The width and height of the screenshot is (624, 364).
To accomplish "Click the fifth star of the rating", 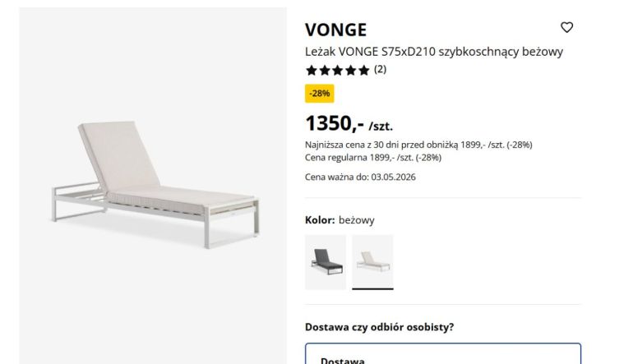I will click(x=363, y=71).
